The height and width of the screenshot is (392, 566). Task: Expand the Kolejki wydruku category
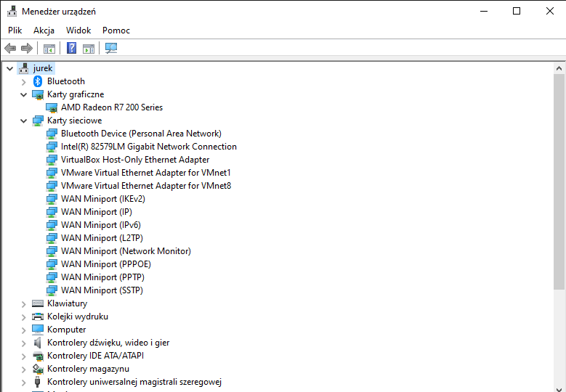tap(24, 317)
